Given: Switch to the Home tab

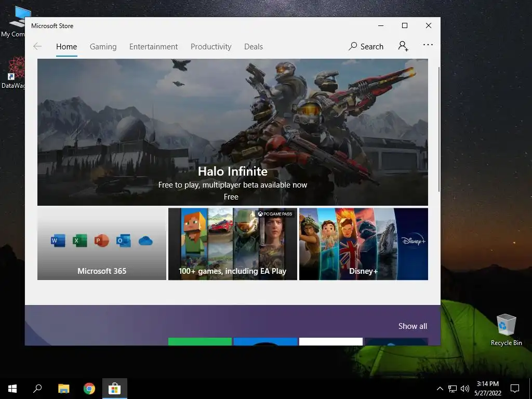Looking at the screenshot, I should 66,47.
